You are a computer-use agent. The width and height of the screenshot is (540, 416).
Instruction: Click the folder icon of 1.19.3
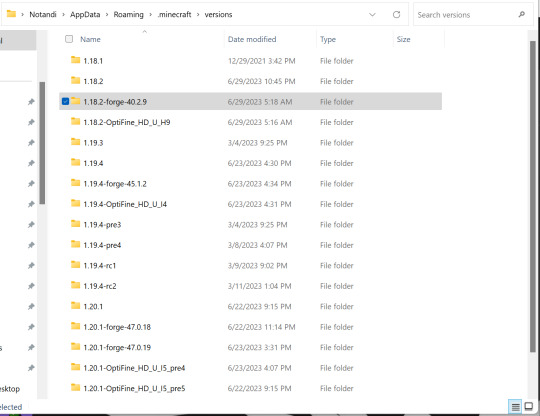tap(75, 142)
